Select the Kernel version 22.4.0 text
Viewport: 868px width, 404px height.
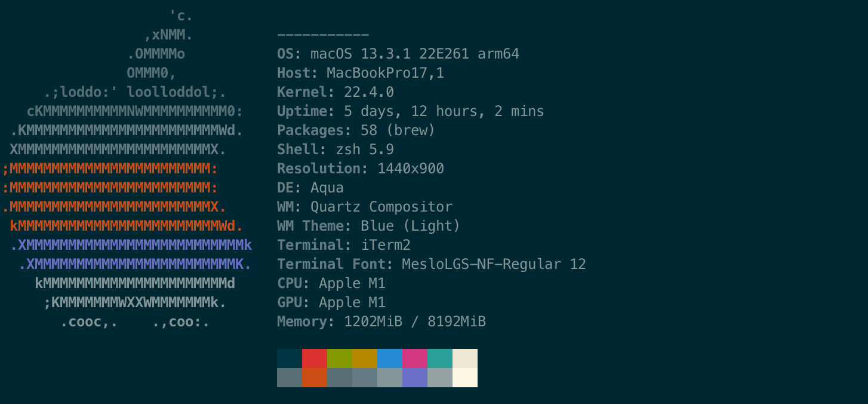point(368,93)
